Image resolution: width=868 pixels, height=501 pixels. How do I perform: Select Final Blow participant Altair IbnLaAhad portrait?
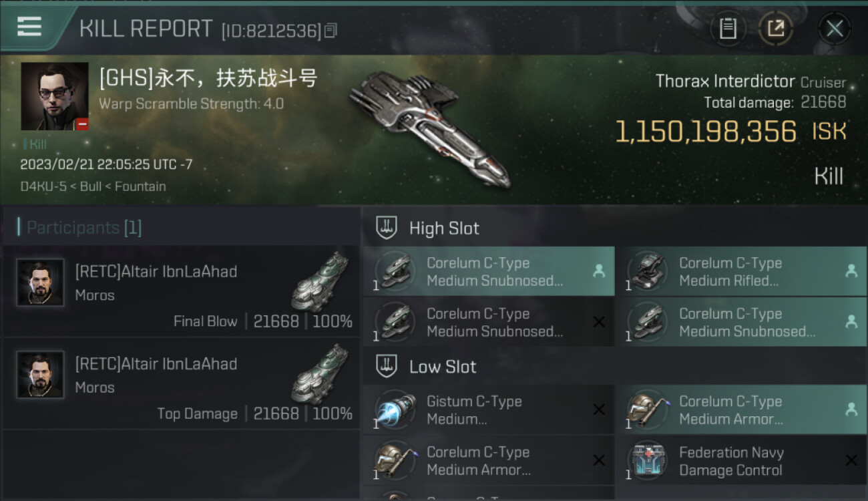tap(41, 283)
